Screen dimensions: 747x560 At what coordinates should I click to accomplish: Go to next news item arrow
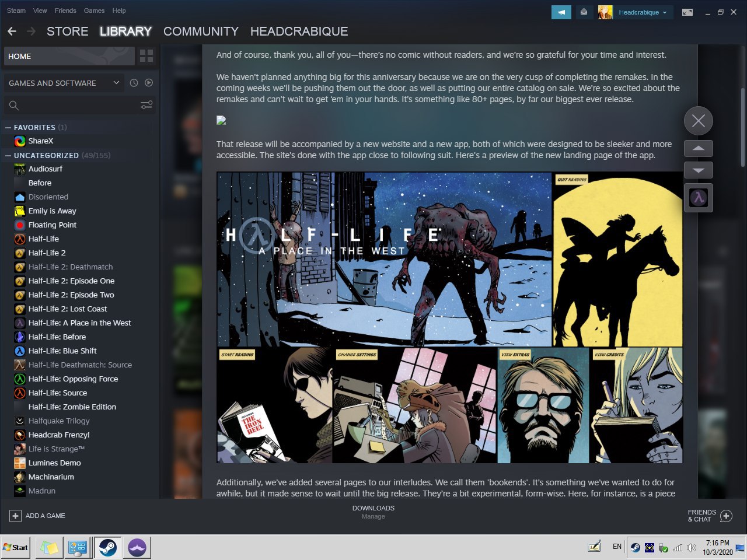(699, 170)
